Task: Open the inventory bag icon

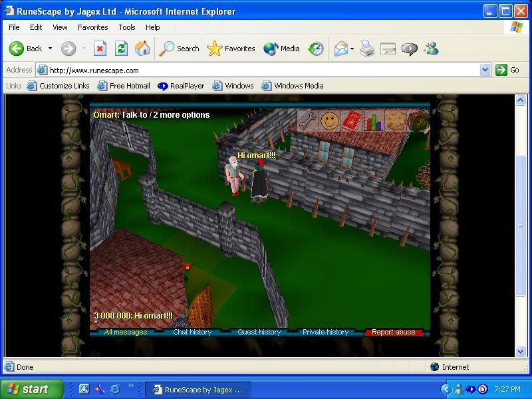Action: 418,120
